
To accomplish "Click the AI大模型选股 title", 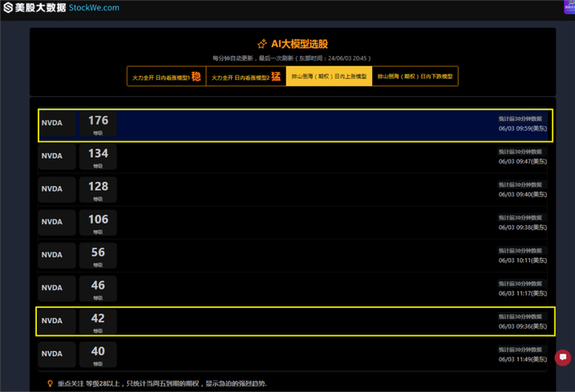I will [x=299, y=44].
